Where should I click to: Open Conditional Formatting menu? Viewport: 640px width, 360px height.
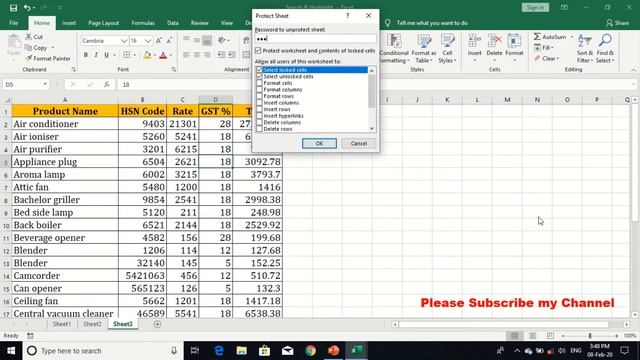tap(394, 48)
